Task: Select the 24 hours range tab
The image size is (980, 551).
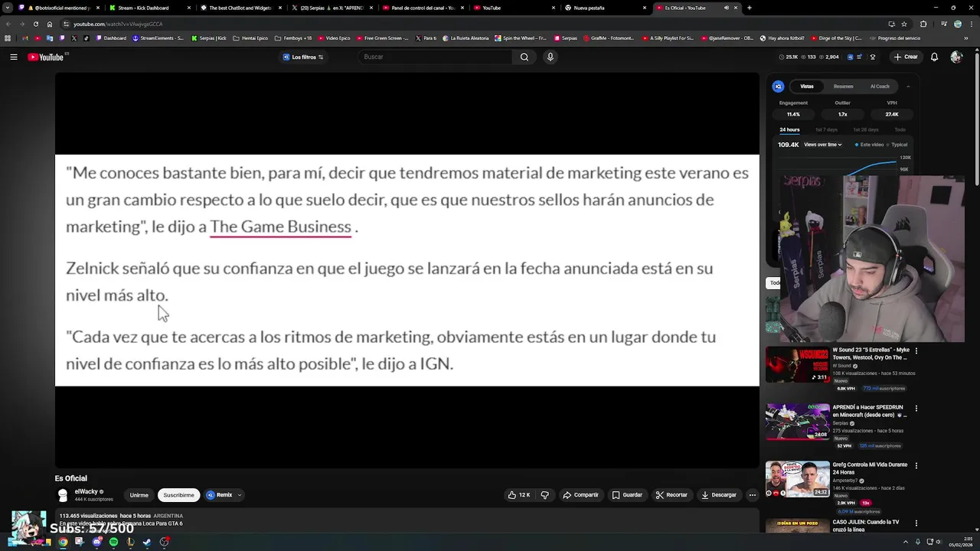Action: [x=789, y=129]
